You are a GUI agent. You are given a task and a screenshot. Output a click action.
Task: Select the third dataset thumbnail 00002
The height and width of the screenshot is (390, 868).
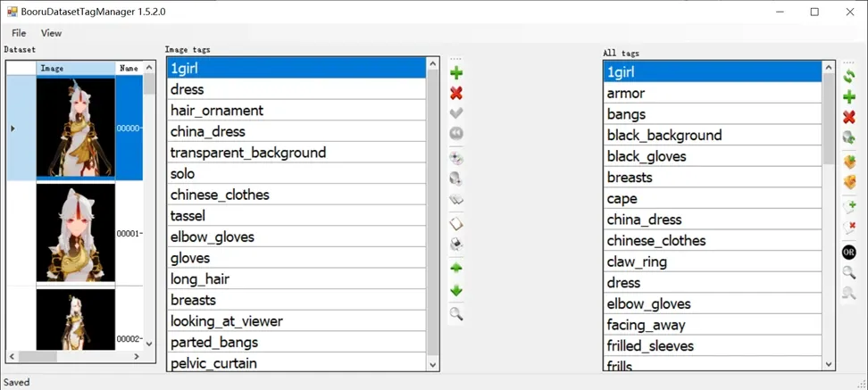(x=76, y=319)
